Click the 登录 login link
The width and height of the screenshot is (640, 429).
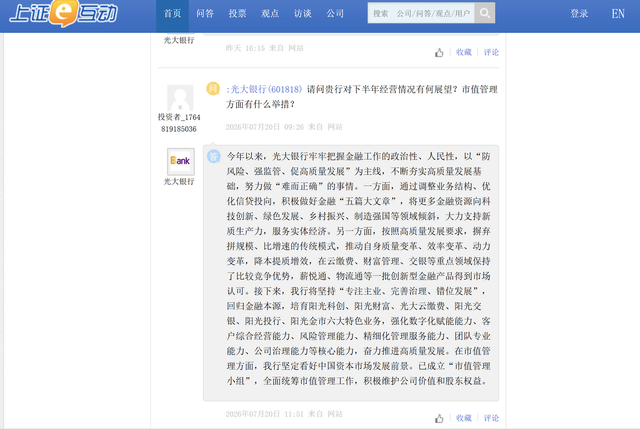(x=579, y=13)
